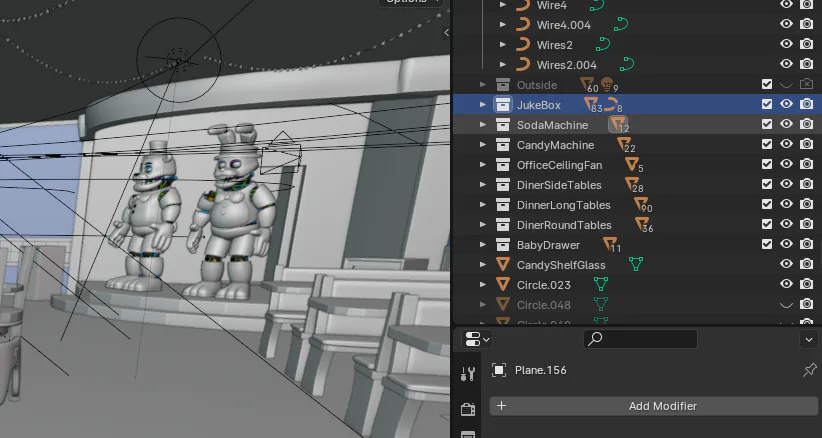The height and width of the screenshot is (438, 822).
Task: Open the Render properties tab icon
Action: tap(468, 409)
